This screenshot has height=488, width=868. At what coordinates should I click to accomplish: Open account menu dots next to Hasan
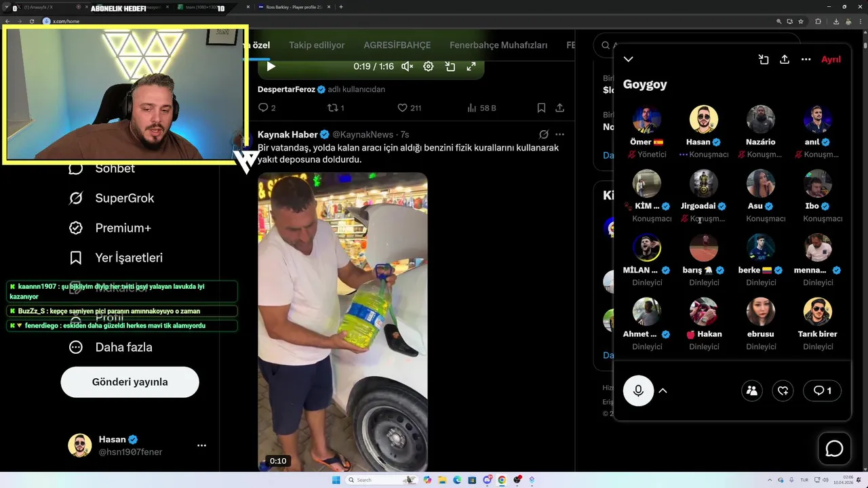pyautogui.click(x=201, y=445)
